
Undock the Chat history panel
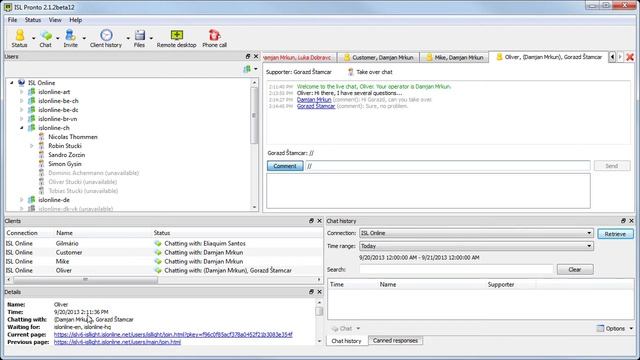[623, 221]
